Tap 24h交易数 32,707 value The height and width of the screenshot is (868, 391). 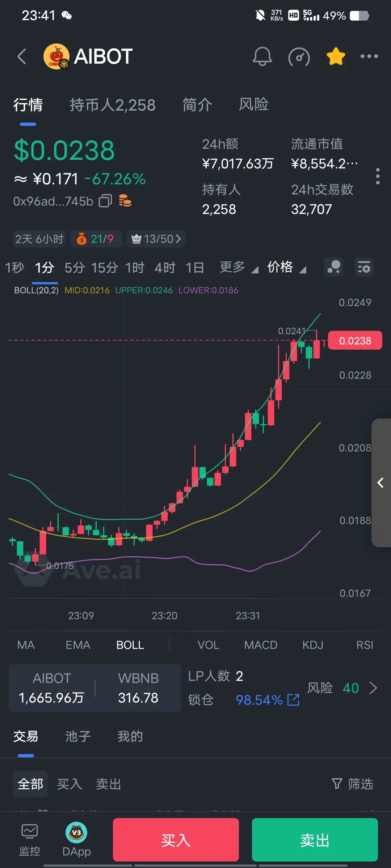[x=311, y=209]
